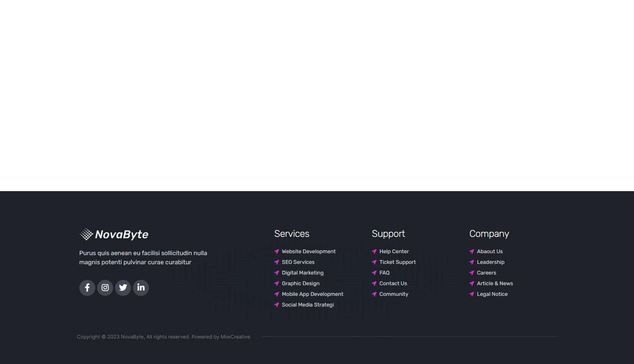
Task: Open the Instagram social icon
Action: (105, 288)
